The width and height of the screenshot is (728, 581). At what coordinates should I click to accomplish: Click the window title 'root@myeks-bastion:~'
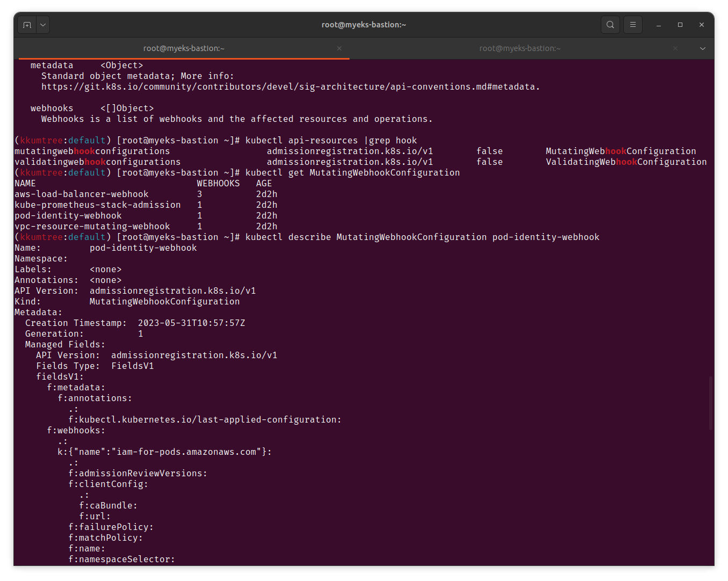(x=364, y=25)
